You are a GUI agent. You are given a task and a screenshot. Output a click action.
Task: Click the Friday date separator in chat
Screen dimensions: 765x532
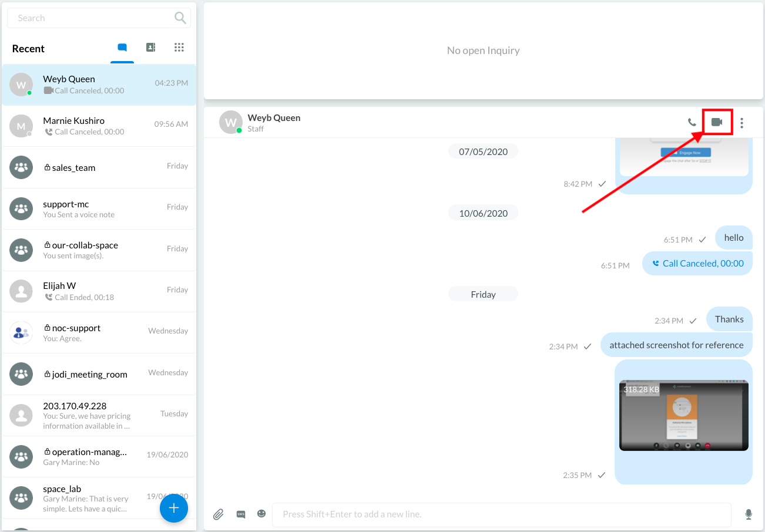tap(483, 294)
